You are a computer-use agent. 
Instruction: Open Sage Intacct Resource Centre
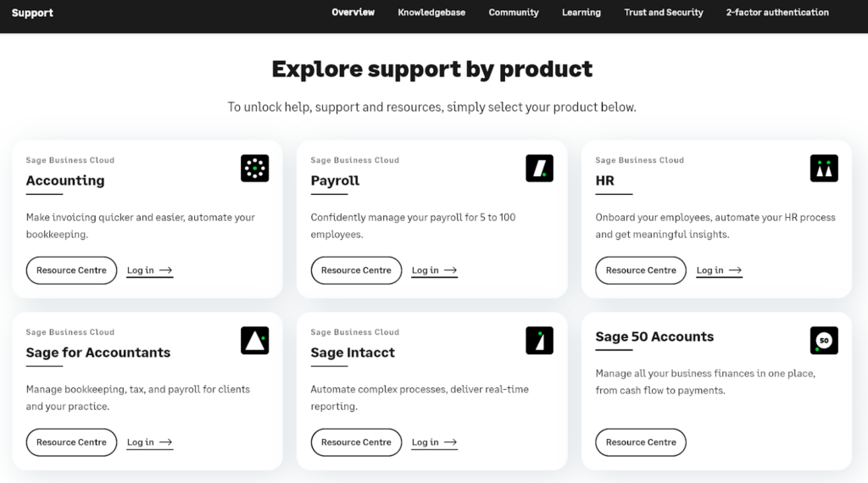(x=356, y=442)
